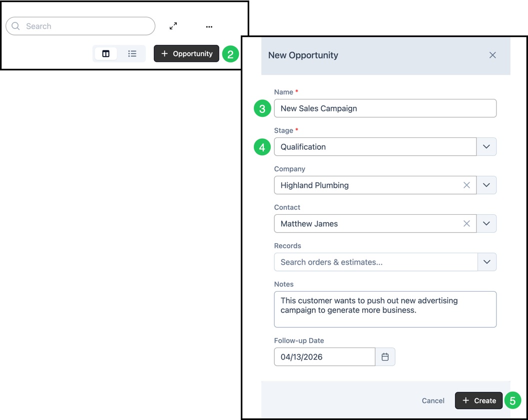Clear the Matthew James contact selection
Screen dimensions: 528x420
pos(467,223)
